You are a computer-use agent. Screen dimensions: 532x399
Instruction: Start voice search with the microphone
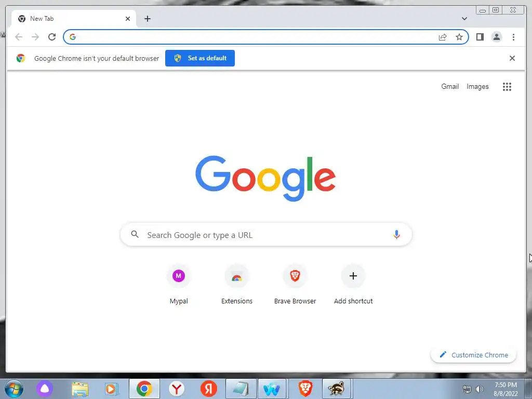pos(396,234)
